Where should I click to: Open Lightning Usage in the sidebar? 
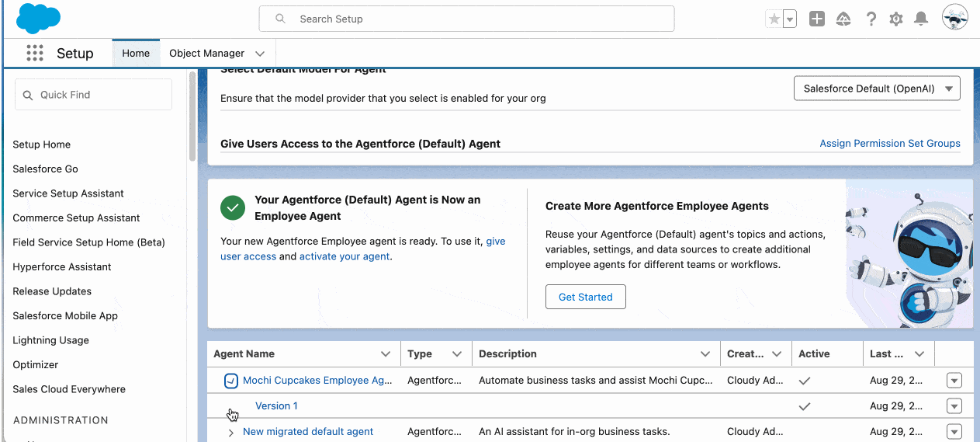pos(50,340)
